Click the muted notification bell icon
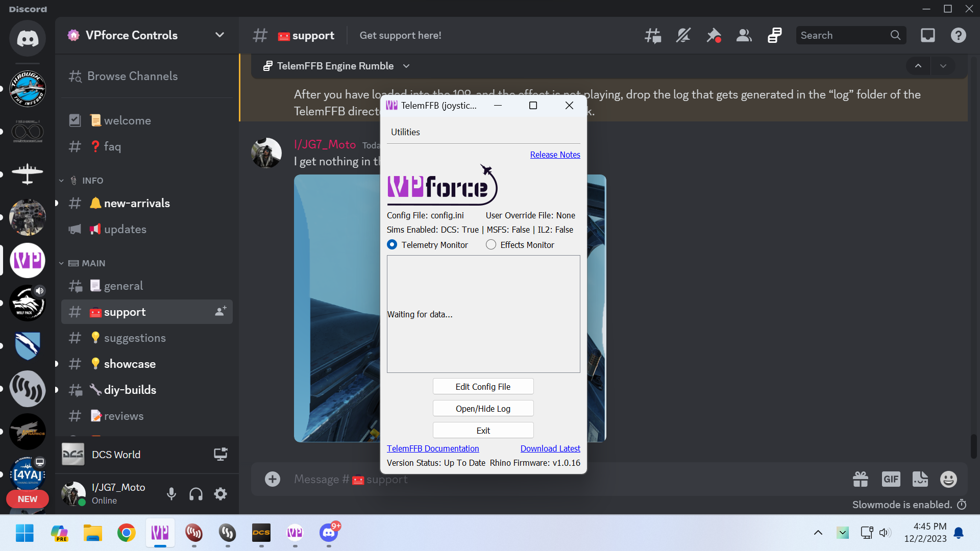The height and width of the screenshot is (551, 980). (683, 35)
